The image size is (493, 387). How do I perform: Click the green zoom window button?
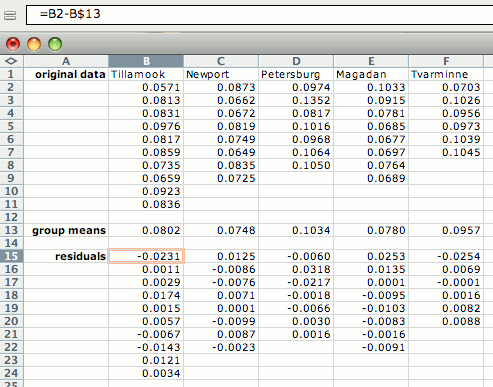55,44
